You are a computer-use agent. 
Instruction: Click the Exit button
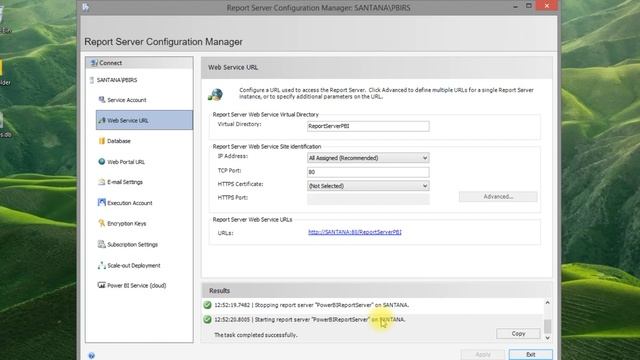pyautogui.click(x=531, y=354)
